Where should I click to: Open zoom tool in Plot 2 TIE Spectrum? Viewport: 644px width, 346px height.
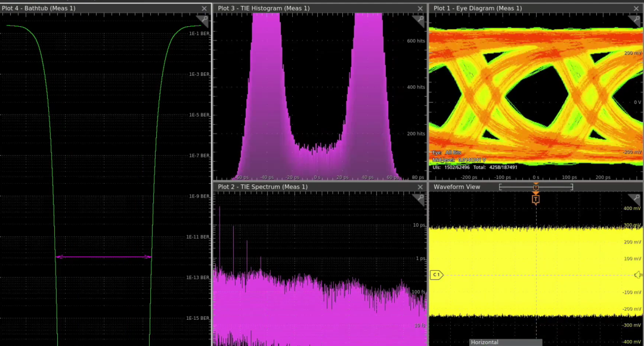click(x=419, y=199)
